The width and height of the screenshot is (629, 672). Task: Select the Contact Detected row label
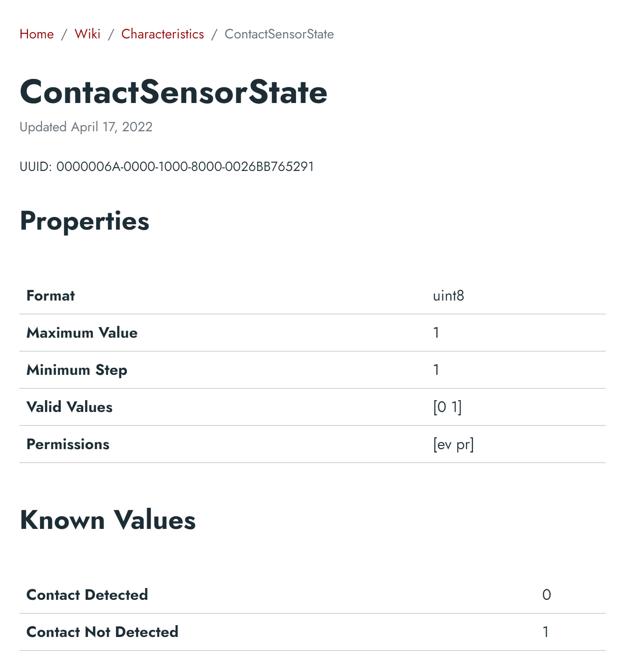point(87,595)
